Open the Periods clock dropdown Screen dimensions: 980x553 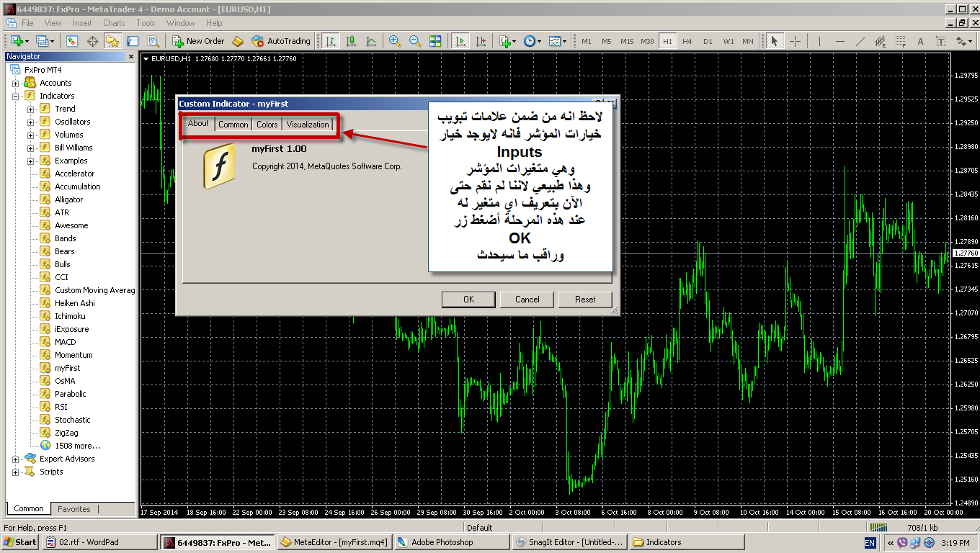coord(532,41)
